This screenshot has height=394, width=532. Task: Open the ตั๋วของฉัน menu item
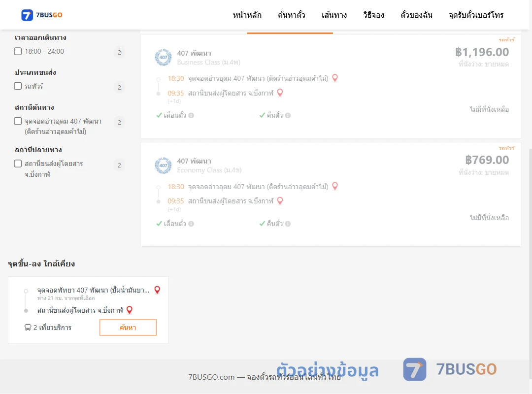click(x=416, y=15)
